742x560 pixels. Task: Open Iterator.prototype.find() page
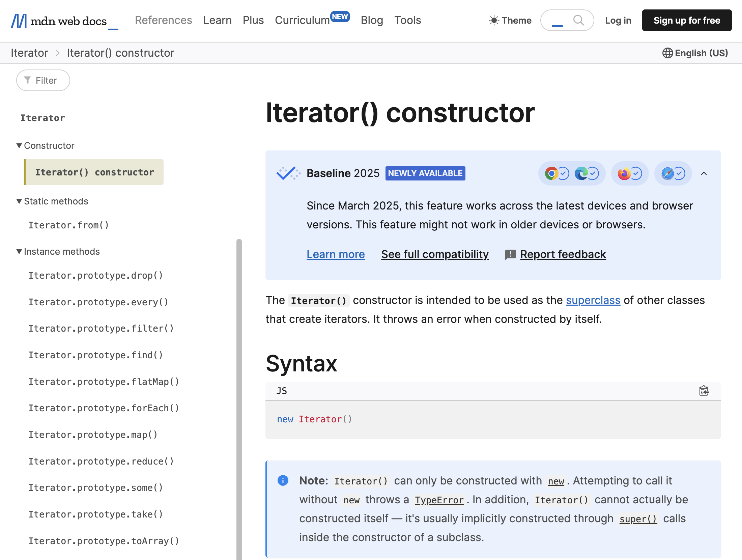point(96,355)
